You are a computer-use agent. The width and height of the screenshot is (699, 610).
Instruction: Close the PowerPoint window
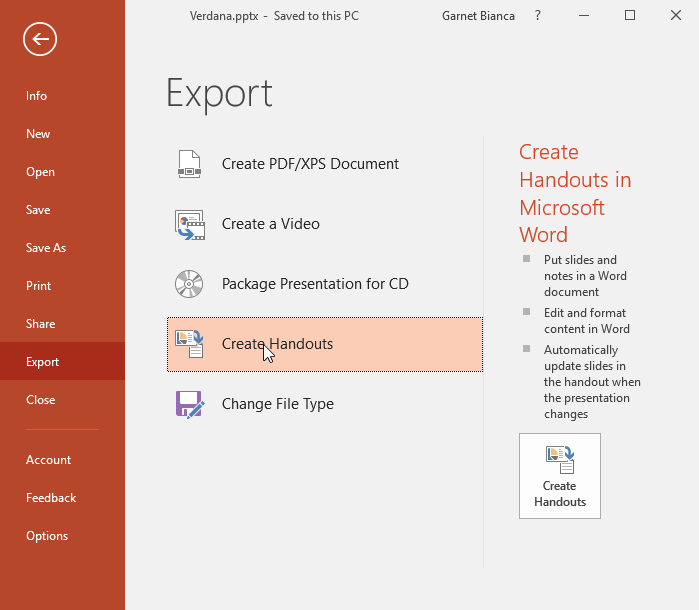click(676, 16)
